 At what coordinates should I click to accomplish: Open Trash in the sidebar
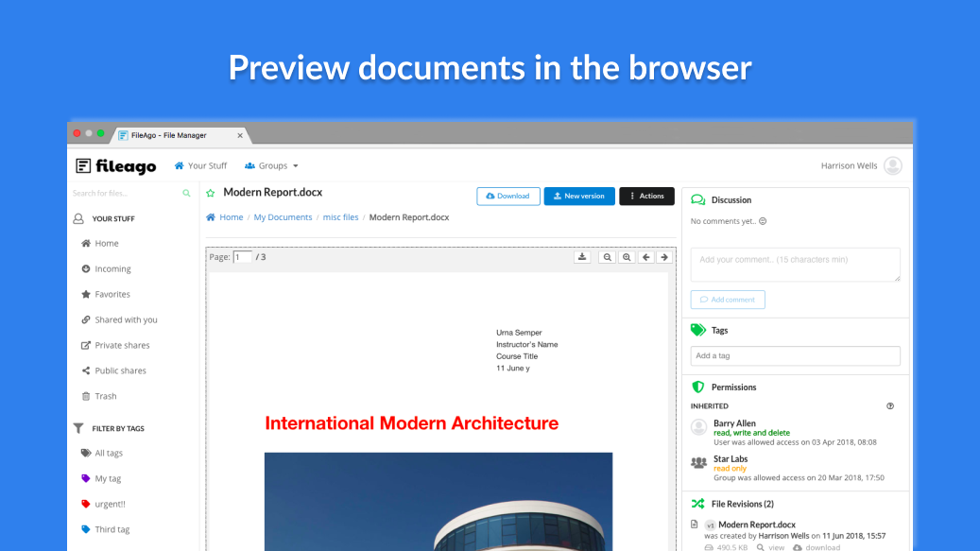click(x=98, y=396)
